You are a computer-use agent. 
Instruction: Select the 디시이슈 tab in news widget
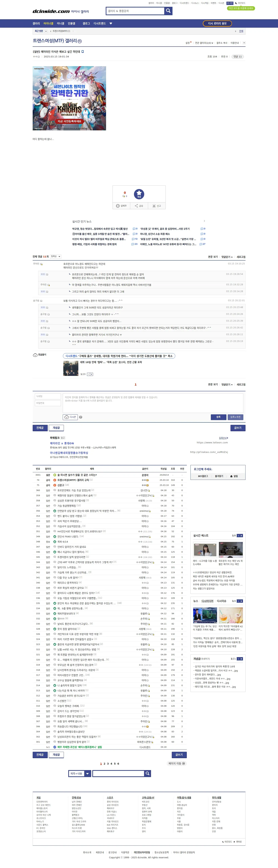pos(222,601)
